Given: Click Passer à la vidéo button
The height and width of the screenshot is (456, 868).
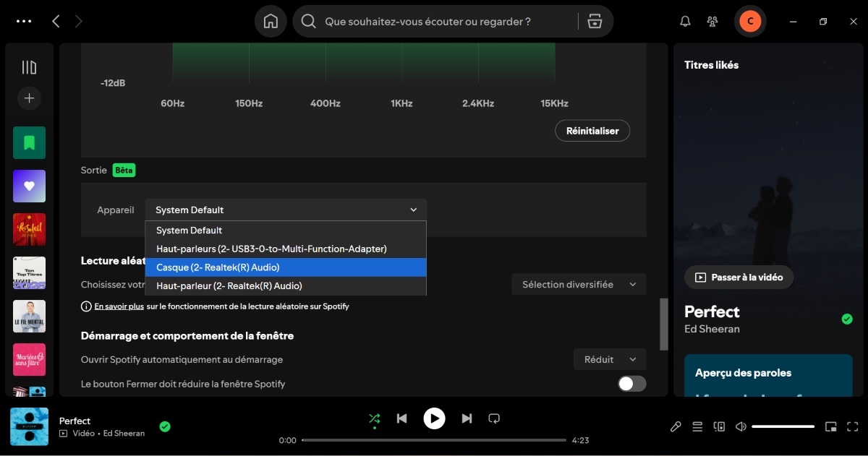Looking at the screenshot, I should (x=739, y=277).
